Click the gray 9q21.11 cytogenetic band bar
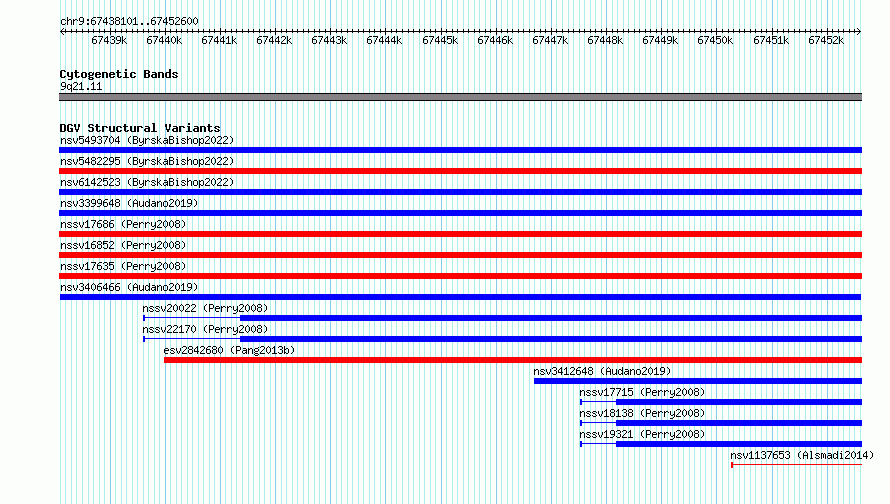The width and height of the screenshot is (890, 504). pyautogui.click(x=460, y=97)
